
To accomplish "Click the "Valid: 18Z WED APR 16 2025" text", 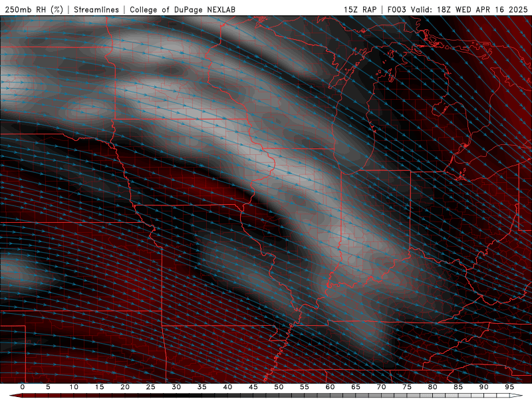I will [x=469, y=9].
